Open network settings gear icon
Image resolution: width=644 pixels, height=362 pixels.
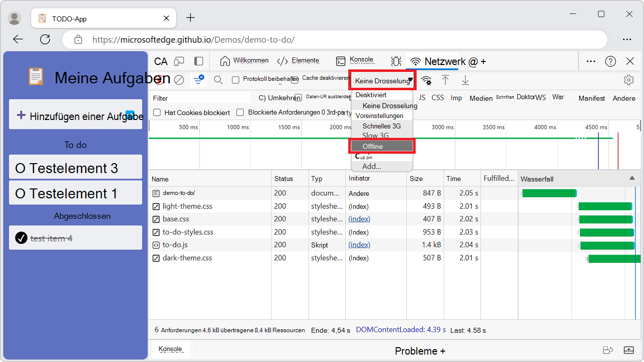(629, 80)
